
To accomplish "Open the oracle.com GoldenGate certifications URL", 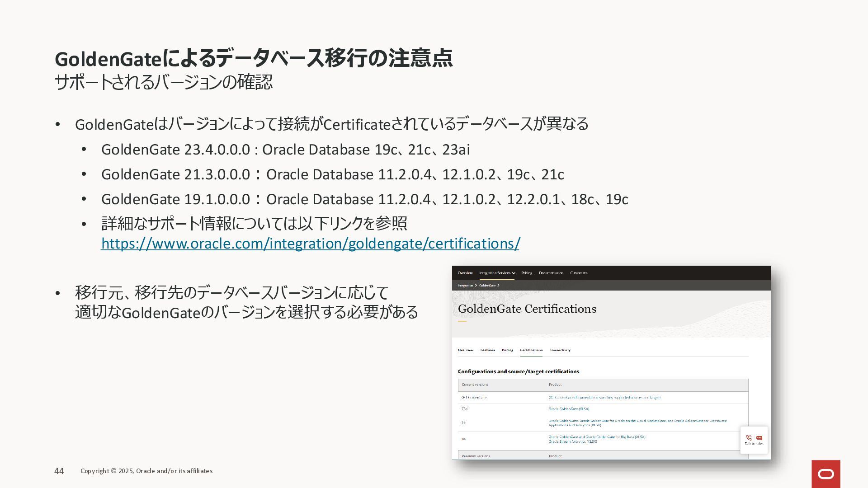I will (x=310, y=244).
